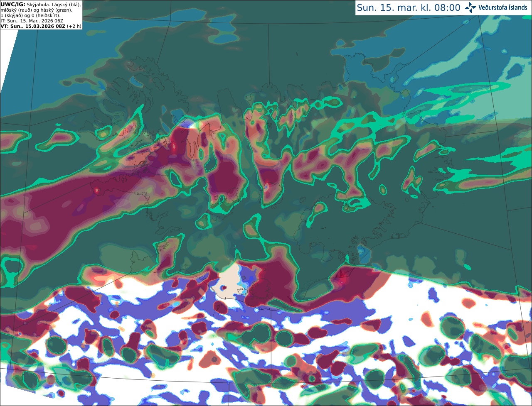Click the Veðurstofa Íslands logo icon
The image size is (532, 406).
click(470, 7)
